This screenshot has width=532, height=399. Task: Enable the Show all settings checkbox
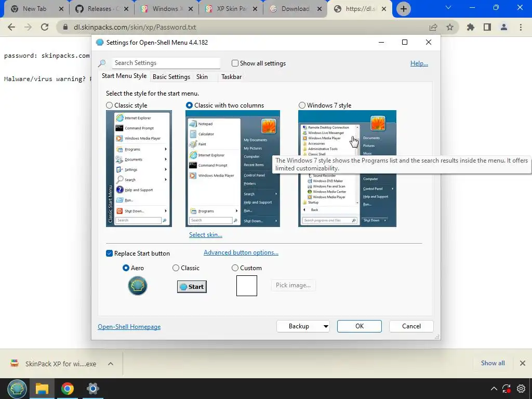click(x=235, y=63)
